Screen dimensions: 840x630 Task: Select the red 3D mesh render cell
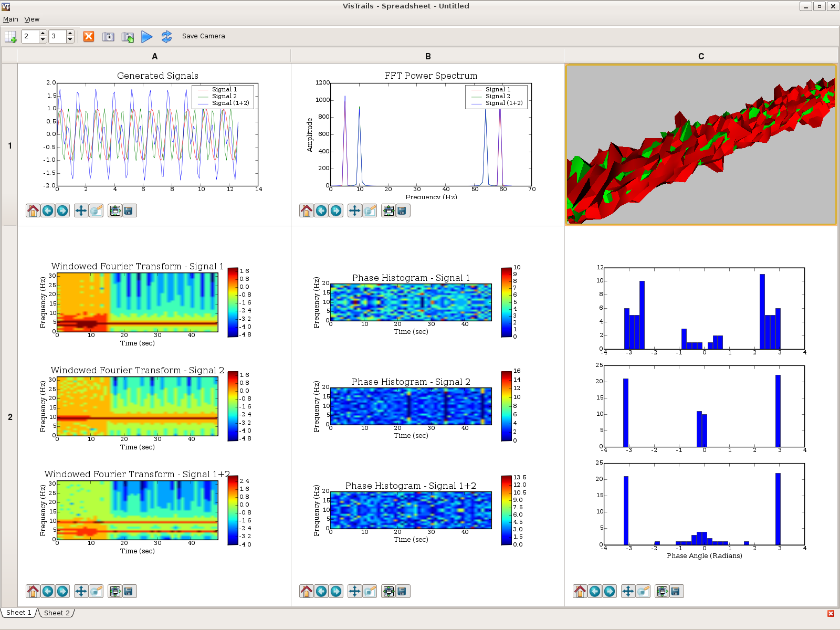[701, 145]
